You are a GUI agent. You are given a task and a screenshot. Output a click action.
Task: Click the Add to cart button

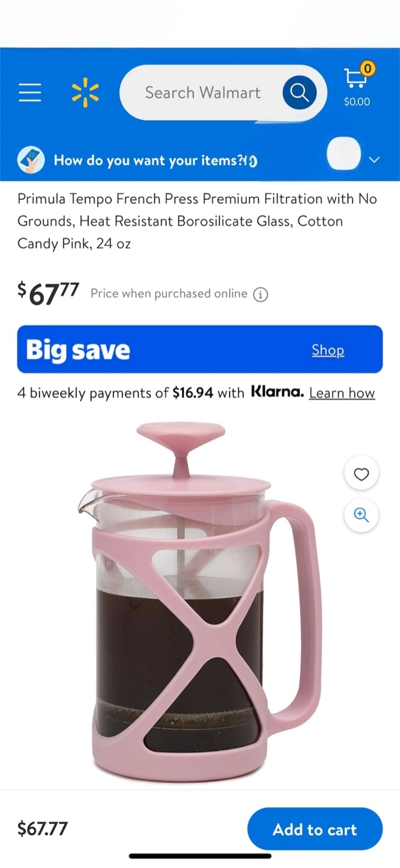click(315, 829)
